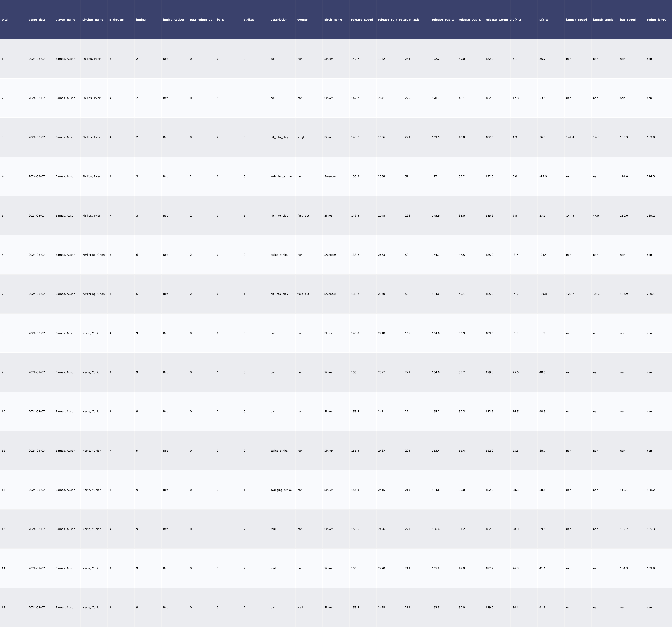Select the bat speed 102.7 cell
The height and width of the screenshot is (627, 672).
[x=624, y=529]
